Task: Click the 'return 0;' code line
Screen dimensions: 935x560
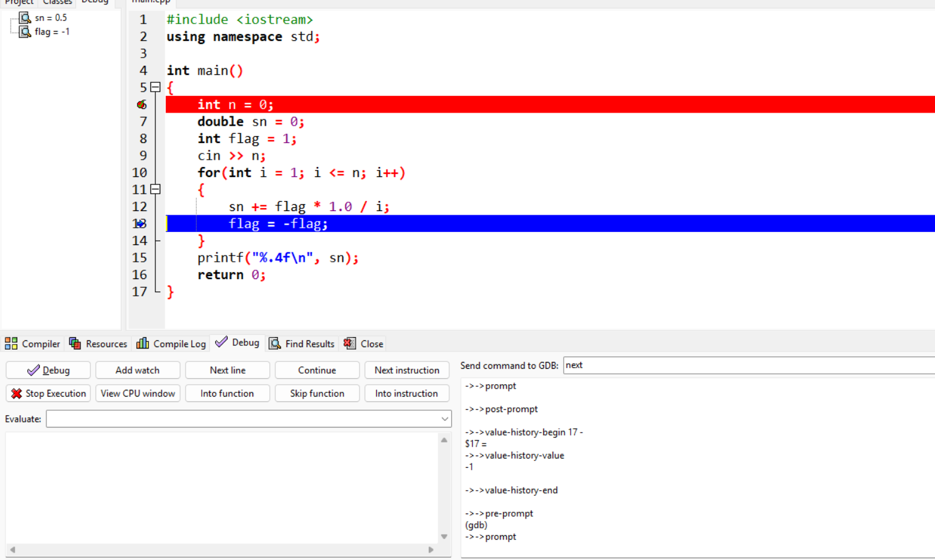Action: pyautogui.click(x=231, y=275)
